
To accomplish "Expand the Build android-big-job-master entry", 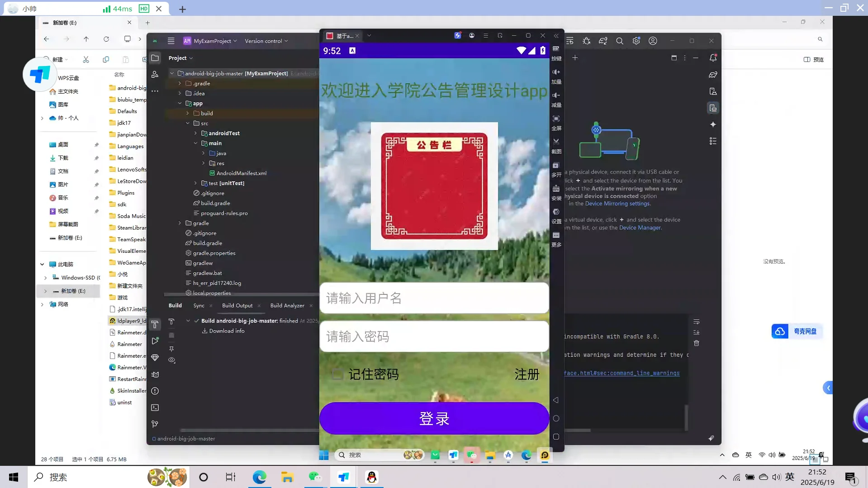I will click(x=189, y=321).
